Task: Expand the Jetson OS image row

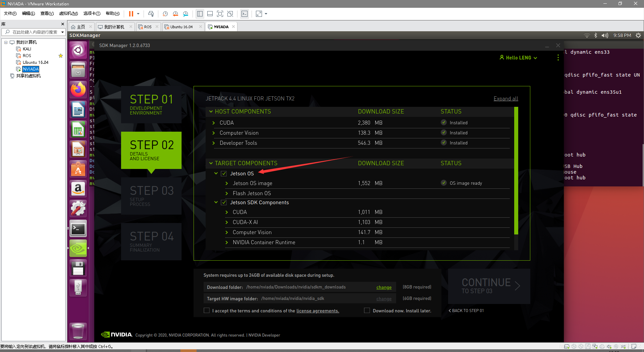Action: pyautogui.click(x=227, y=183)
